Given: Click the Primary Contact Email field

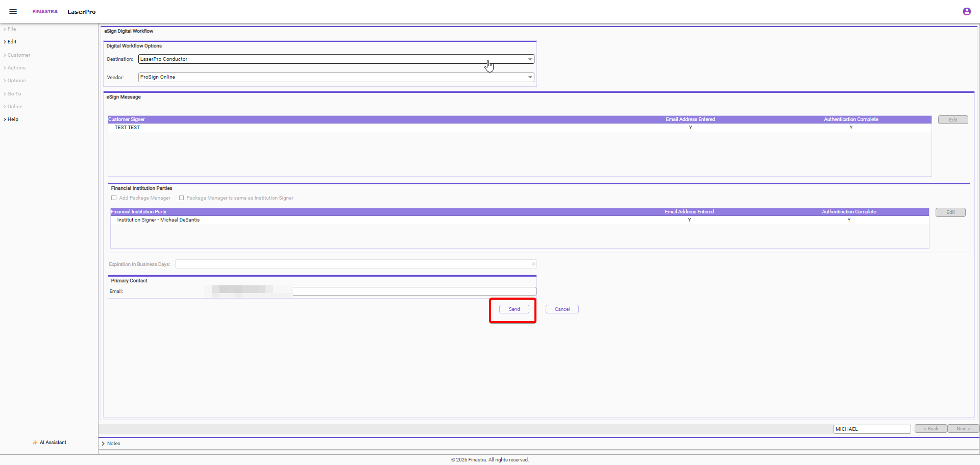Looking at the screenshot, I should pos(413,291).
